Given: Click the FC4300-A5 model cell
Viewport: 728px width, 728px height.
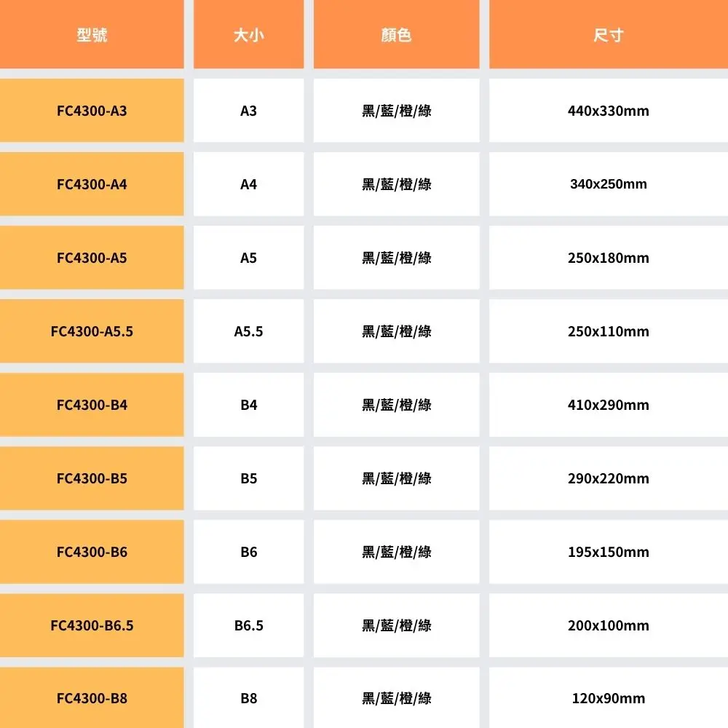Looking at the screenshot, I should click(x=92, y=258).
